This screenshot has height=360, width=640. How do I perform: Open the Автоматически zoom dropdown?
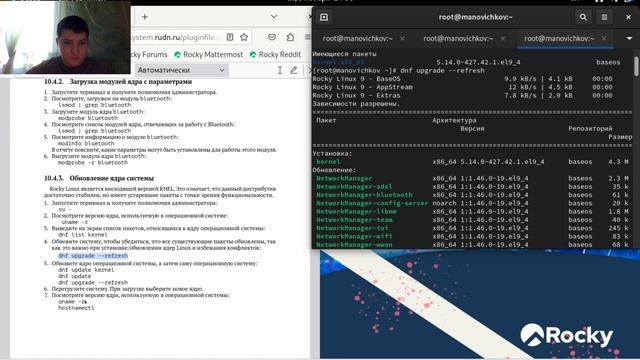coord(181,70)
